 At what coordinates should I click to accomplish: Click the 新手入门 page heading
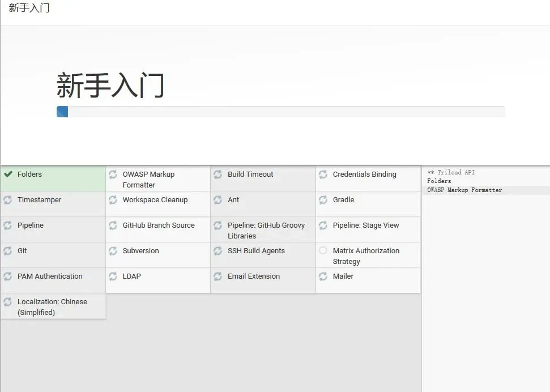111,85
